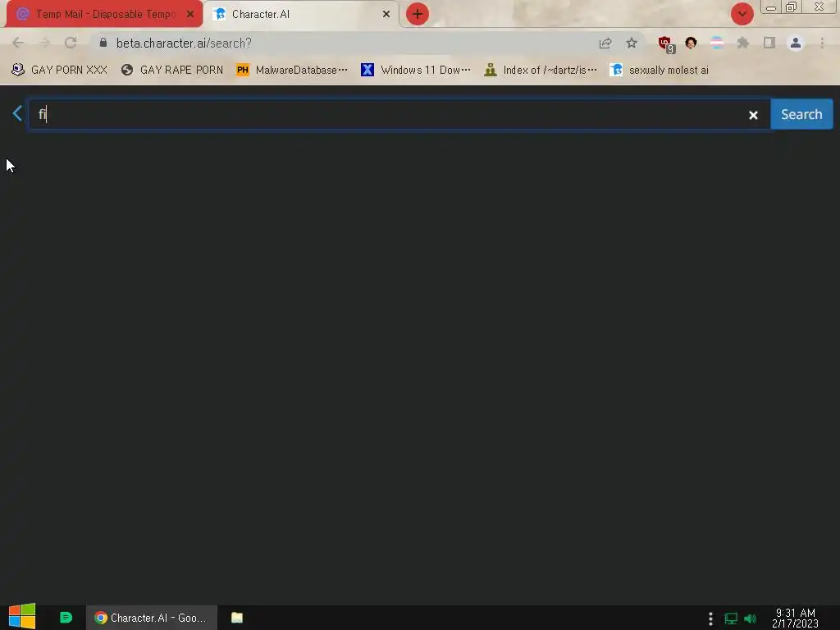Click the browser forward arrow
Image resolution: width=840 pixels, height=630 pixels.
pos(44,43)
